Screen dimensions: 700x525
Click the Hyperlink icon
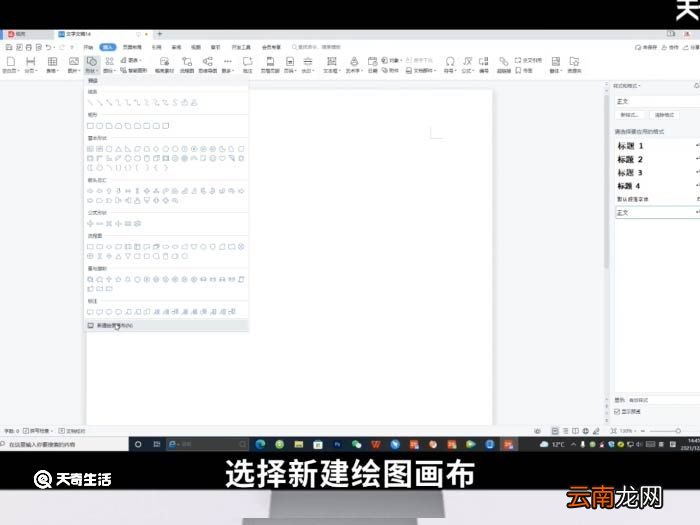504,65
